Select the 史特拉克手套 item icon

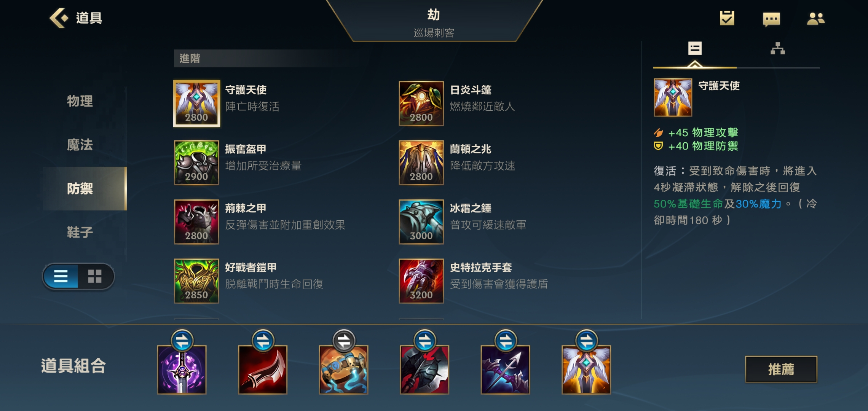point(421,281)
